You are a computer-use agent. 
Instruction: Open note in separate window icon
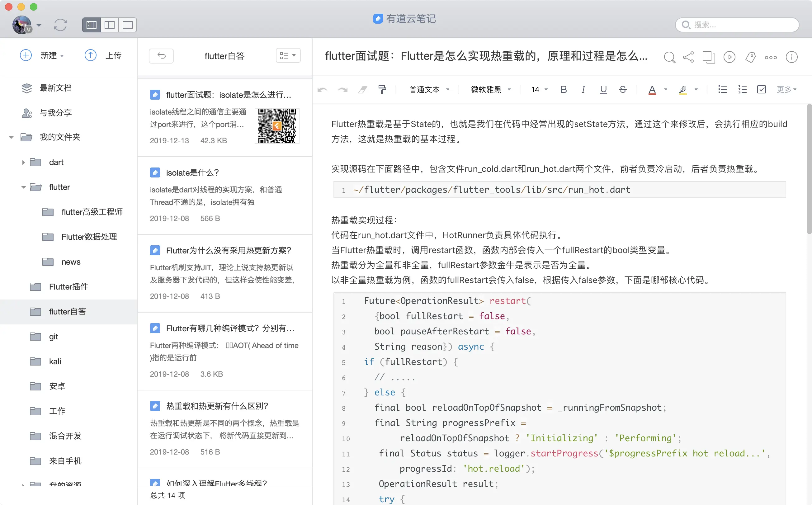709,57
